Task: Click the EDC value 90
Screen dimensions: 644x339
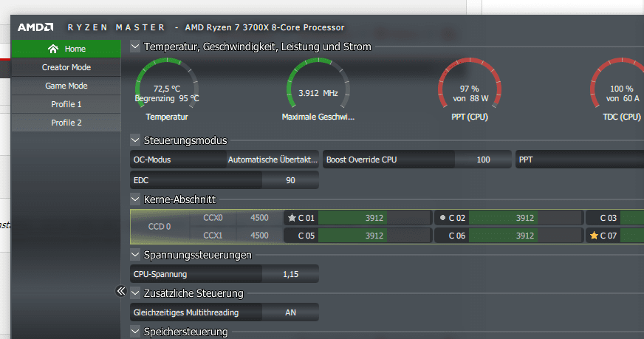Action: coord(290,180)
